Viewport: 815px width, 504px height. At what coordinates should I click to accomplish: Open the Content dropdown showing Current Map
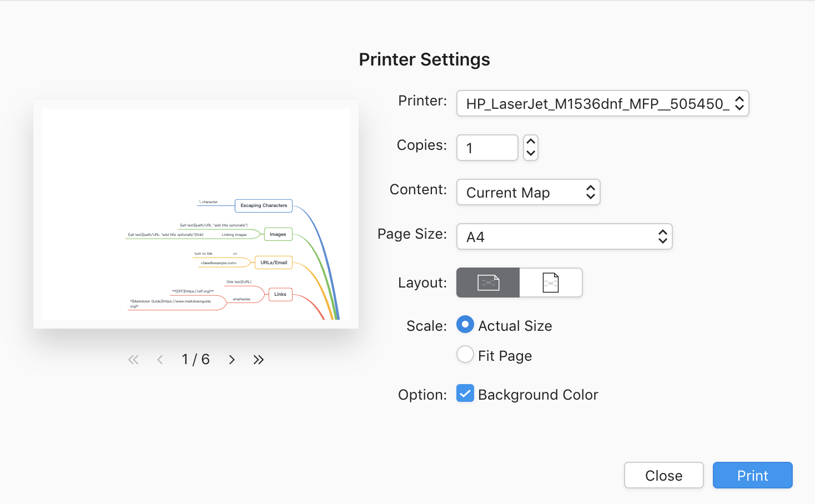tap(528, 192)
